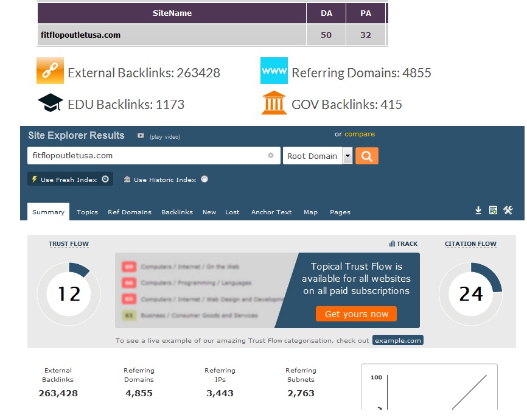The width and height of the screenshot is (527, 420).
Task: Click the lightning bolt Fresh Index icon
Action: 34,179
